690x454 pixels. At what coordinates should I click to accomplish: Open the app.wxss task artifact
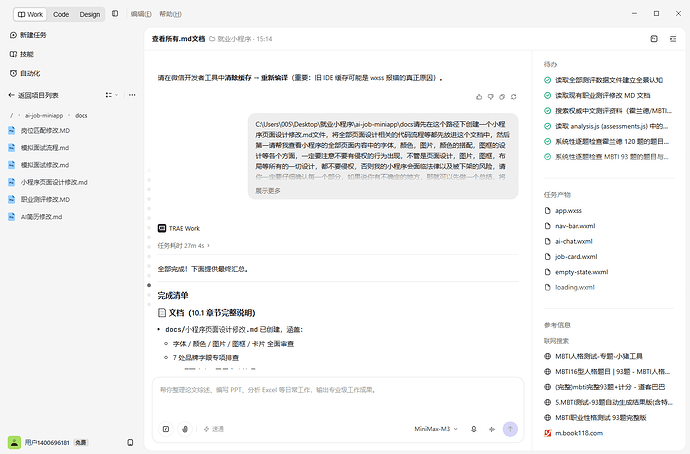(563, 211)
